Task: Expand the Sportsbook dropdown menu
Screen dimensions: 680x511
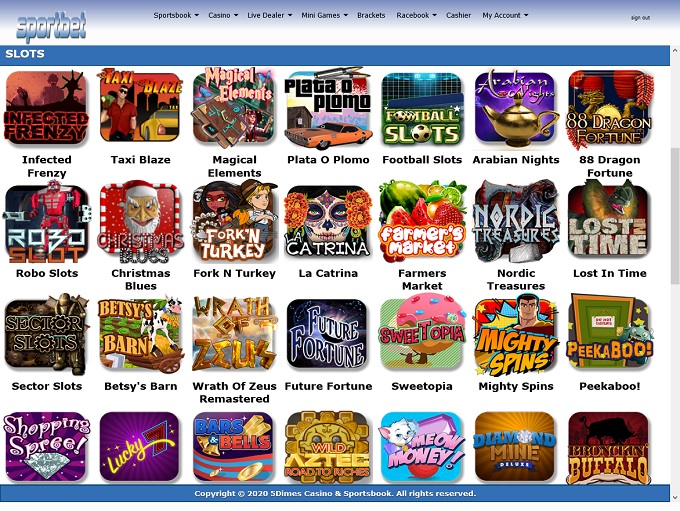Action: [x=176, y=15]
